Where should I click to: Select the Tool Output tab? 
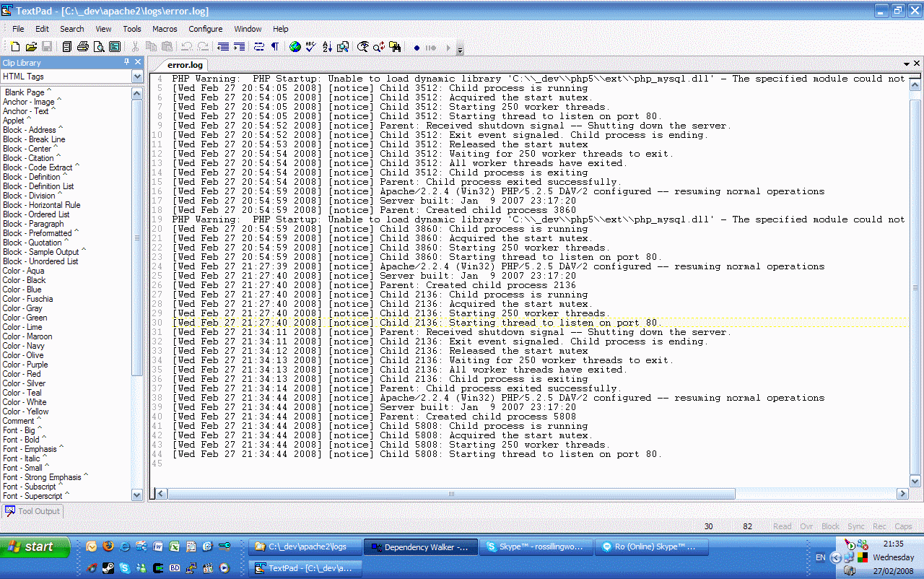[33, 511]
